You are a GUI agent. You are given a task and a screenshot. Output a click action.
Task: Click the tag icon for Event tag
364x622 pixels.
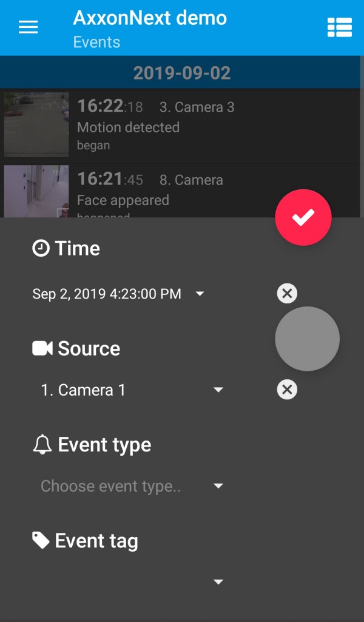pos(41,540)
